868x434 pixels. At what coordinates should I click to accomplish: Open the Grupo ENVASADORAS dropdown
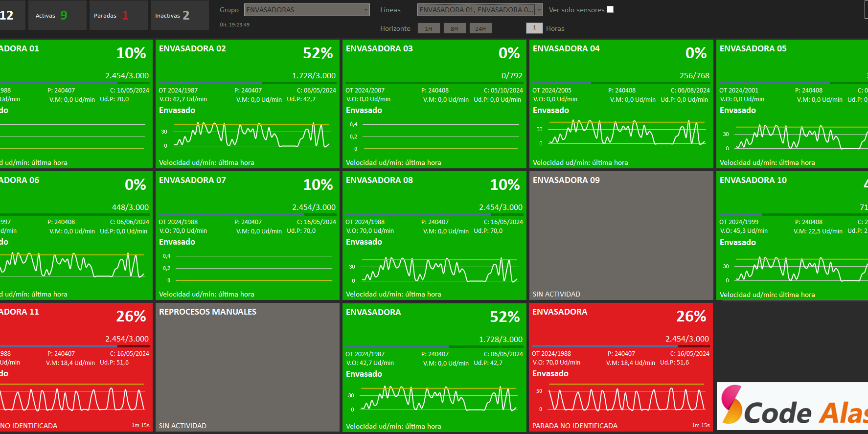(307, 10)
